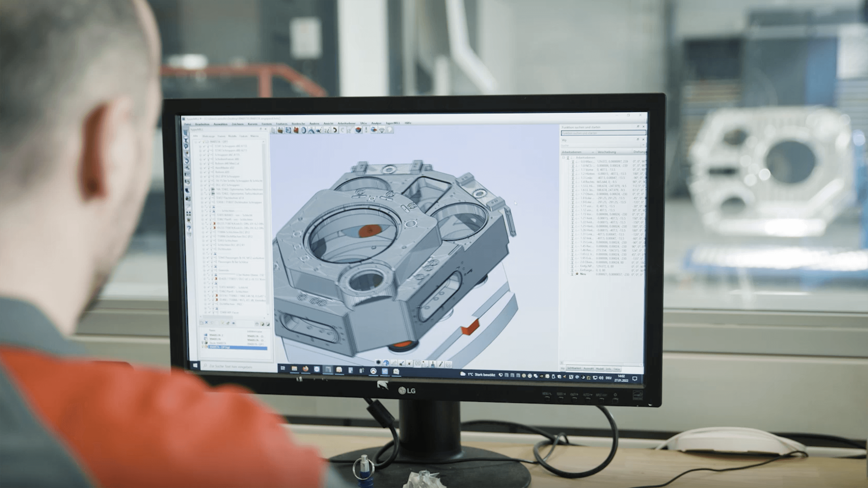Click the 'Funktion suchen und starten' search field
Viewport: 868px width, 488px height.
[x=603, y=133]
